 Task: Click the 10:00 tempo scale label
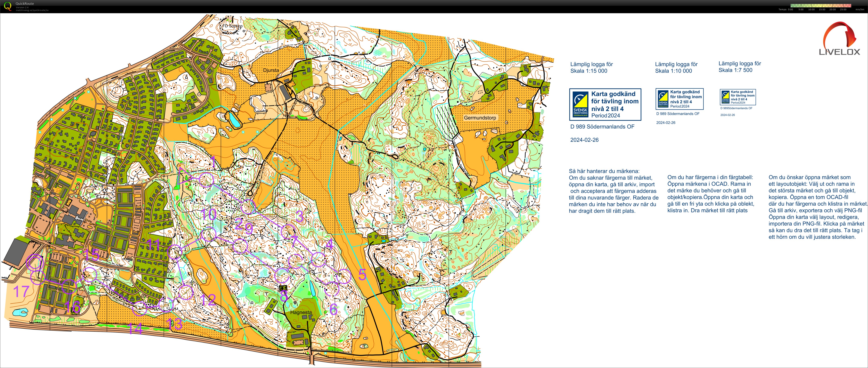click(x=811, y=9)
